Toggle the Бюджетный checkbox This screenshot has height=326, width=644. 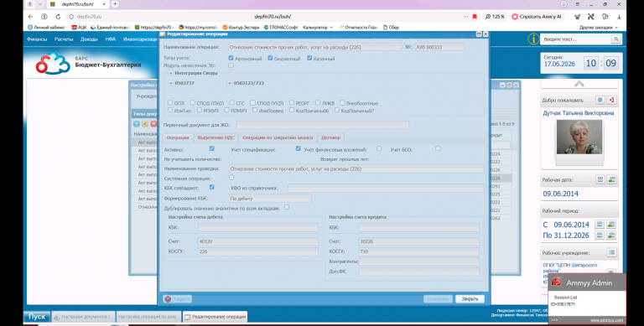(x=270, y=58)
